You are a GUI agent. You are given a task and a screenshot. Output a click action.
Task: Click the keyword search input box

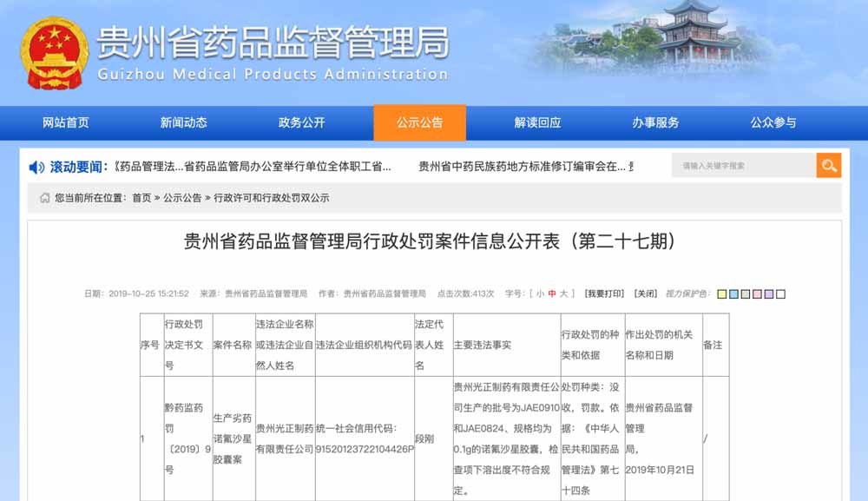click(x=738, y=164)
